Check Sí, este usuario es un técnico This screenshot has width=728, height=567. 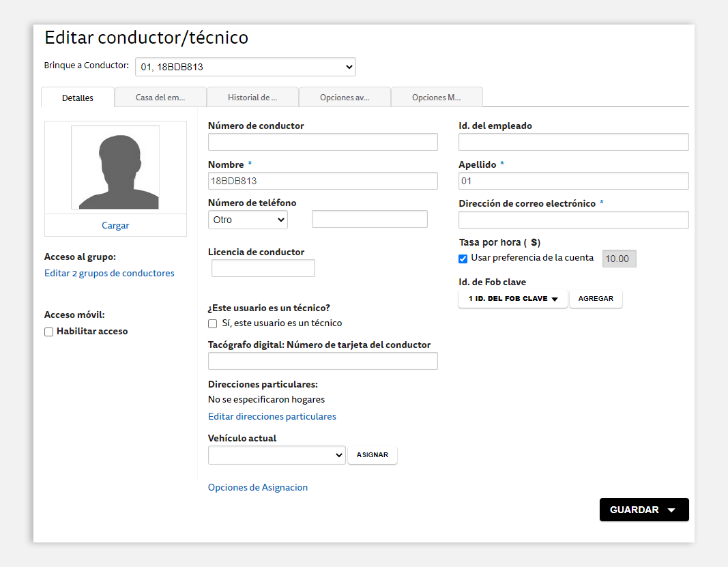213,323
